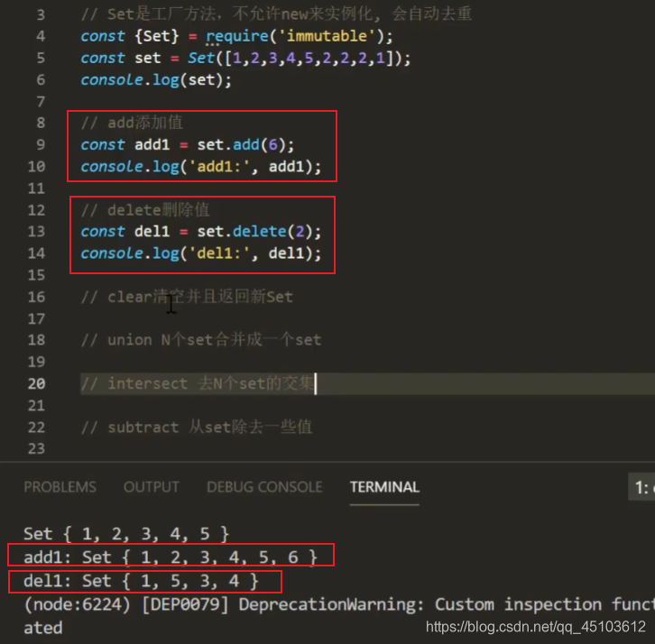Click the clear comment on line 16
Image resolution: width=655 pixels, height=644 pixels.
coord(187,297)
